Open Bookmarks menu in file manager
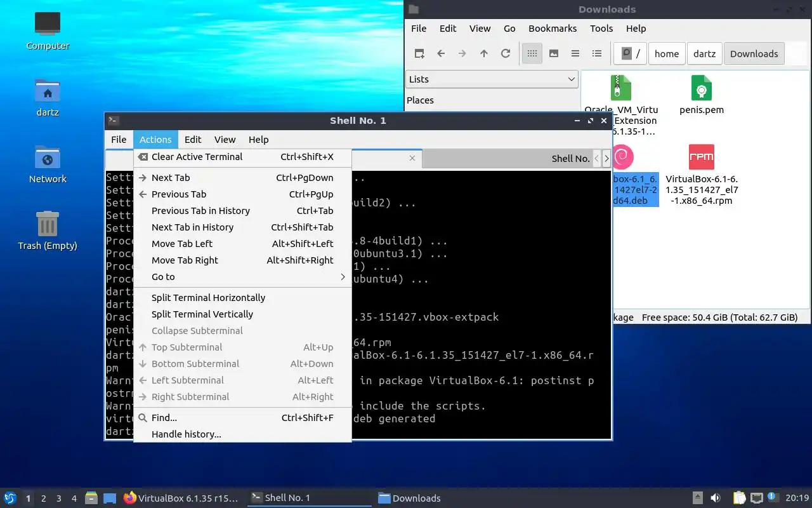The image size is (812, 508). coord(553,29)
